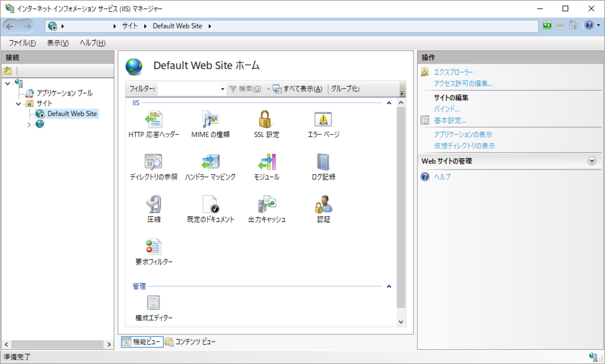Click connections pane scroll left arrow
The height and width of the screenshot is (364, 605).
[6, 344]
